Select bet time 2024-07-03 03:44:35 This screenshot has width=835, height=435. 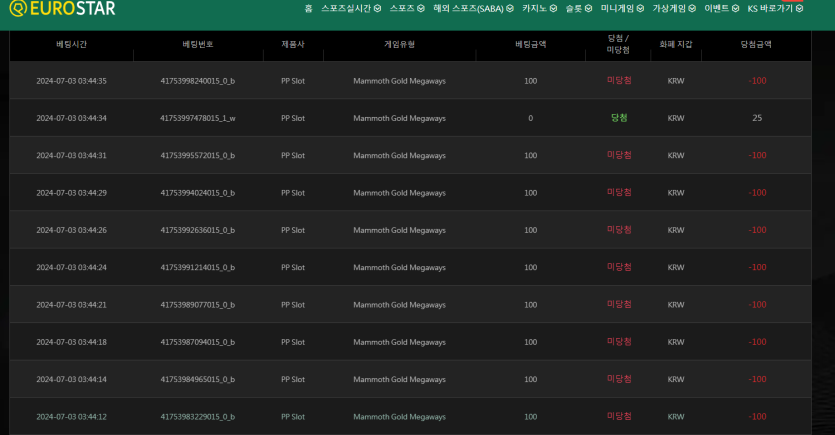click(71, 81)
